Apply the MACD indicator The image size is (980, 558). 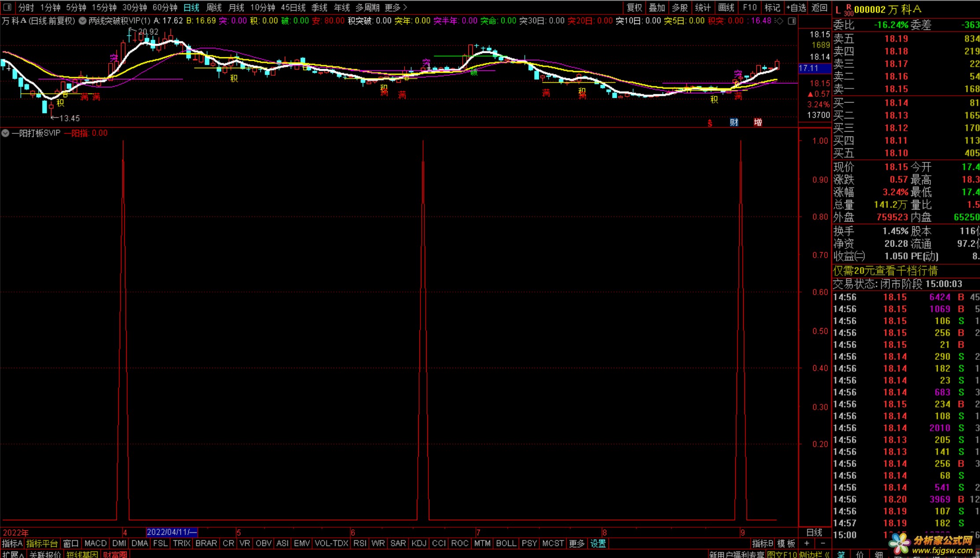(95, 543)
